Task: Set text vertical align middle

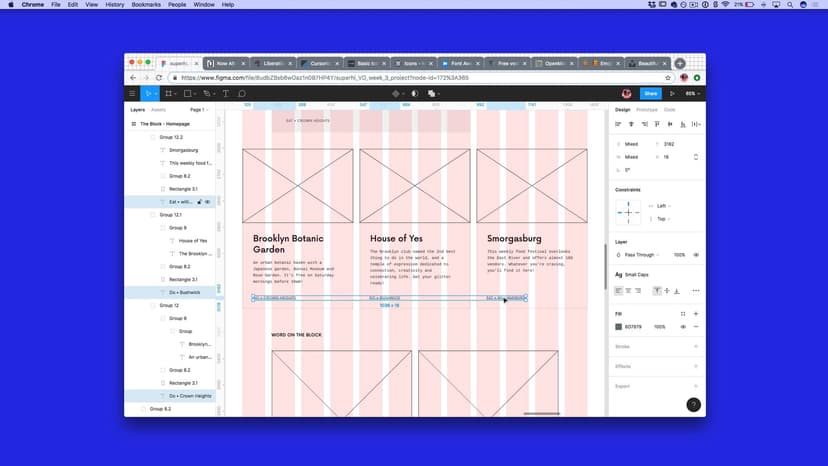Action: pyautogui.click(x=667, y=291)
